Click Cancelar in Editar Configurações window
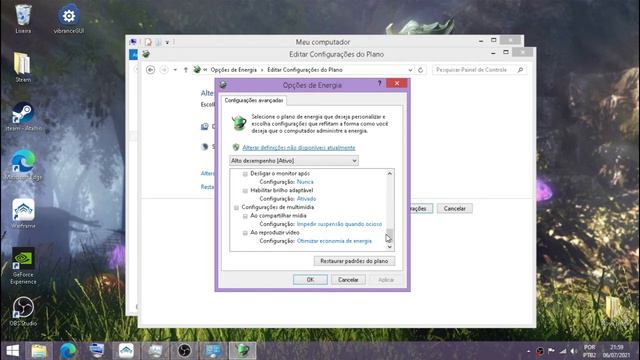The width and height of the screenshot is (640, 360). pos(454,209)
